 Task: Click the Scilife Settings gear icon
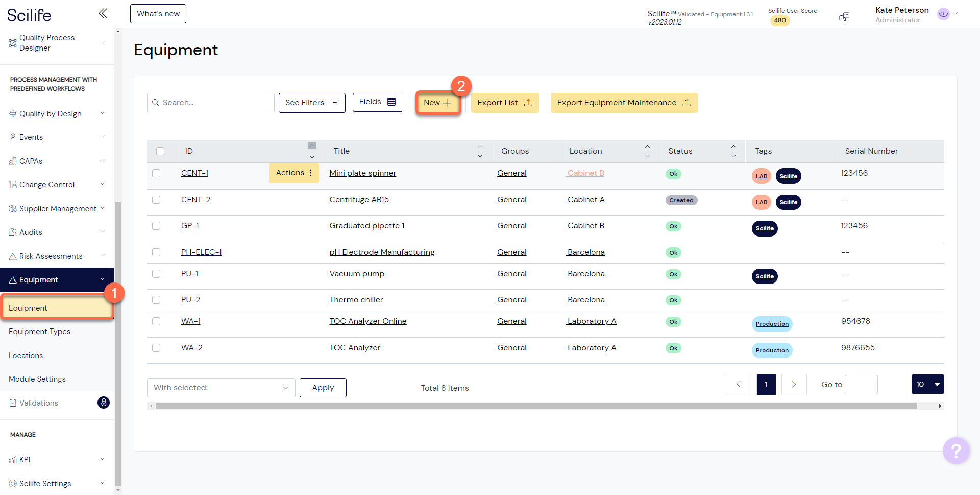[x=13, y=483]
